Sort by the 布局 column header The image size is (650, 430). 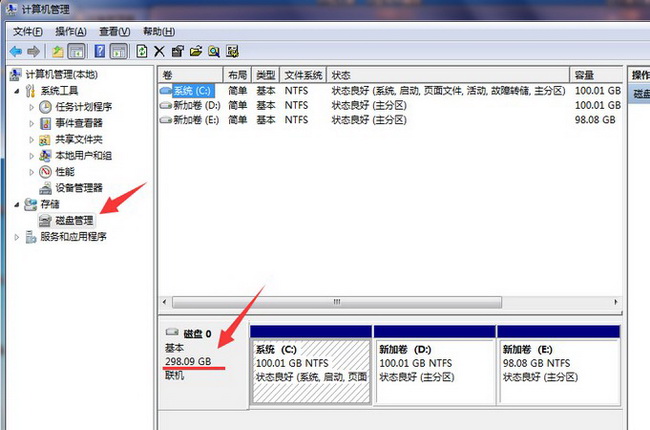(238, 75)
